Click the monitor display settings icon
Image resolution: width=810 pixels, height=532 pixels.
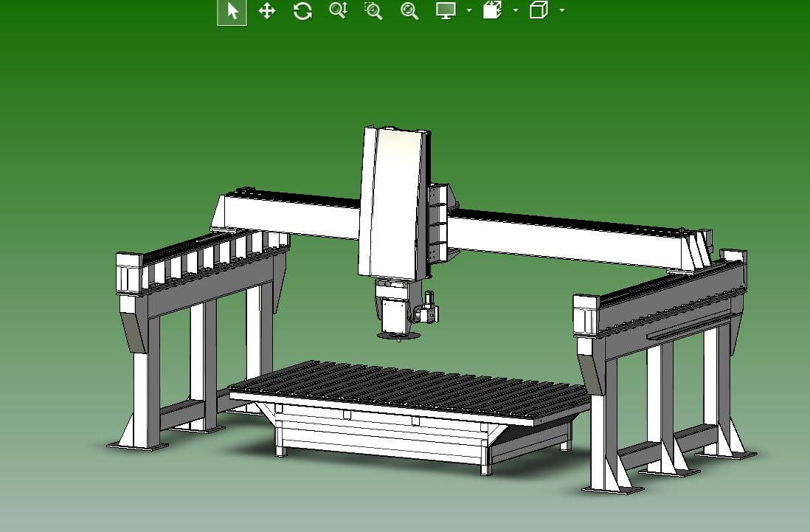446,10
